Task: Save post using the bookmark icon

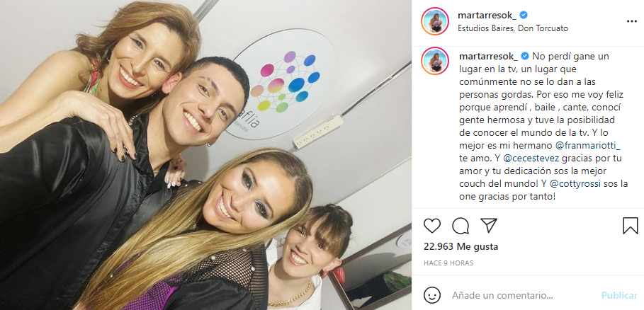Action: (x=630, y=226)
